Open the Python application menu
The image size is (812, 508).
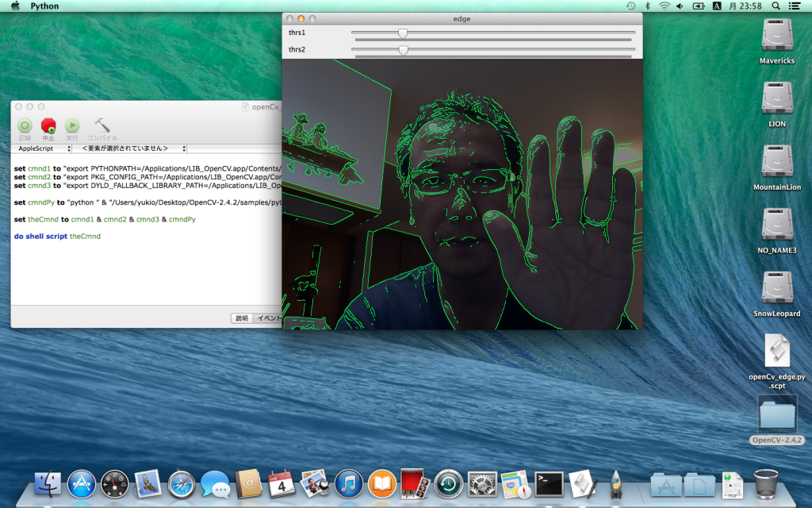point(44,6)
